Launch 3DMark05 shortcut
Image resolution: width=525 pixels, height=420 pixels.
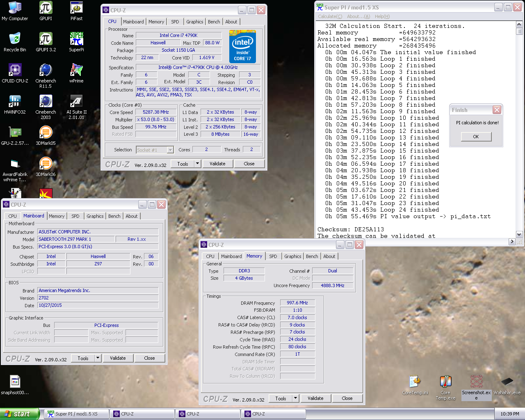tap(46, 136)
